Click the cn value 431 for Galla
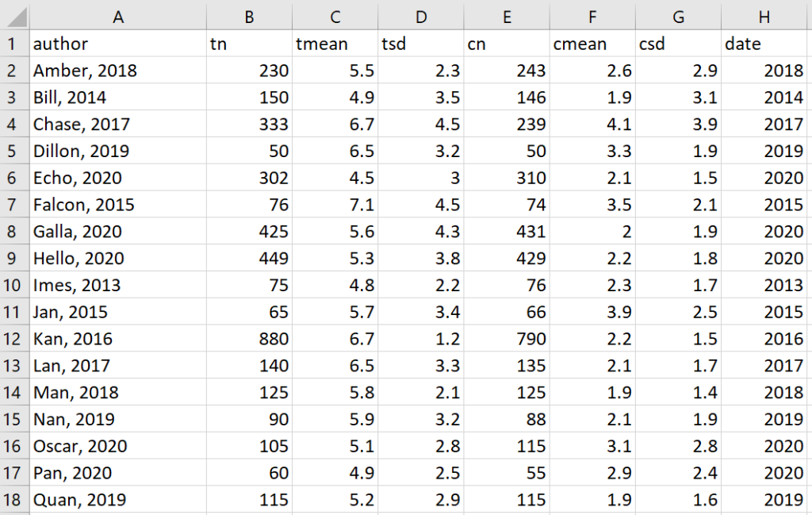The height and width of the screenshot is (515, 812). [506, 232]
